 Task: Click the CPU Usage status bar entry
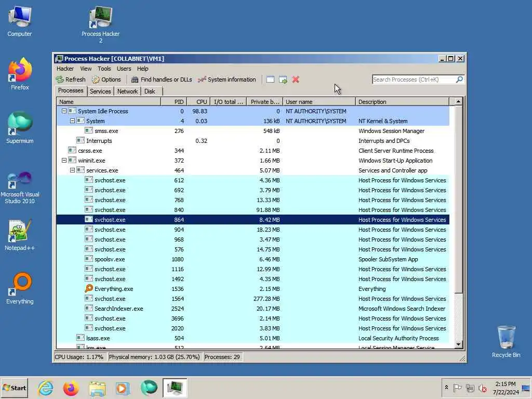pos(79,357)
